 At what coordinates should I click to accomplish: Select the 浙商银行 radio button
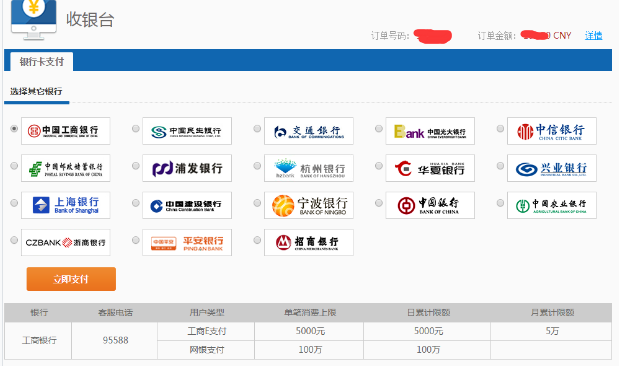click(14, 240)
